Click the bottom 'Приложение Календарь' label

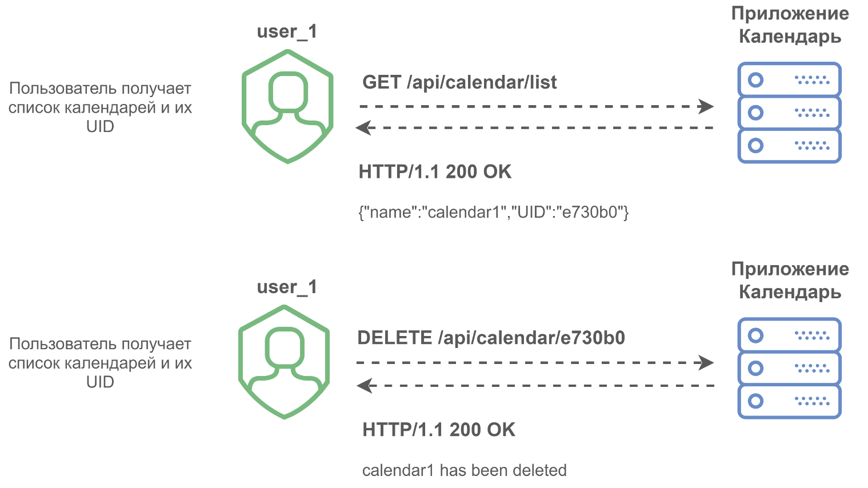pos(790,281)
